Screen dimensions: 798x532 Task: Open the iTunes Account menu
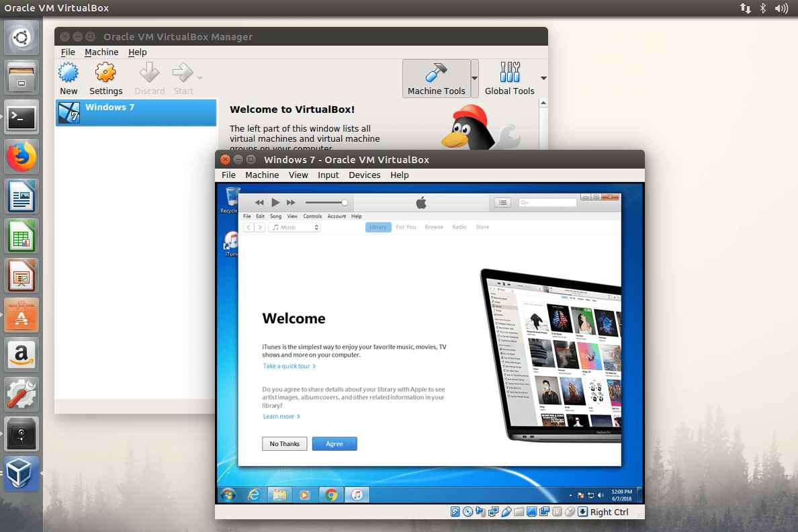pyautogui.click(x=337, y=216)
